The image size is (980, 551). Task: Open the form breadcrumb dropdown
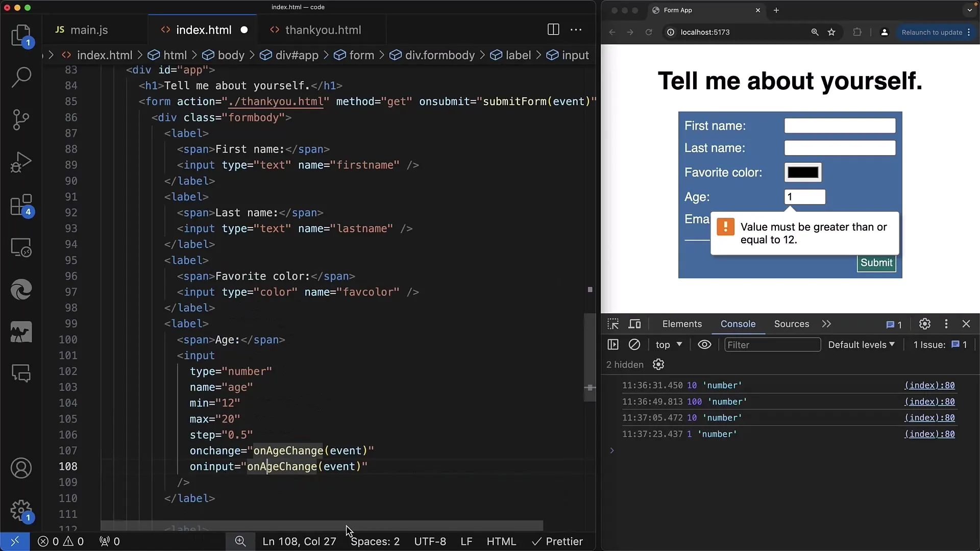point(354,55)
